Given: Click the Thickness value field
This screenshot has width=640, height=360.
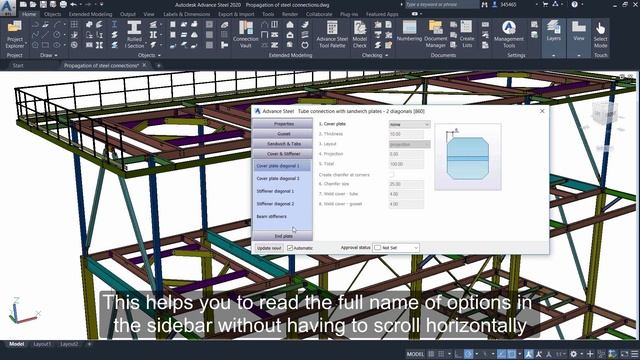Looking at the screenshot, I should pyautogui.click(x=406, y=134).
